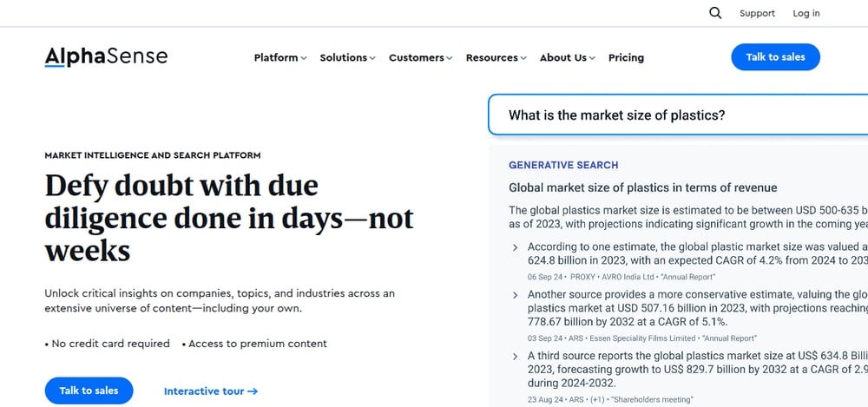The width and height of the screenshot is (868, 407).
Task: Expand the Resources menu
Action: 496,57
